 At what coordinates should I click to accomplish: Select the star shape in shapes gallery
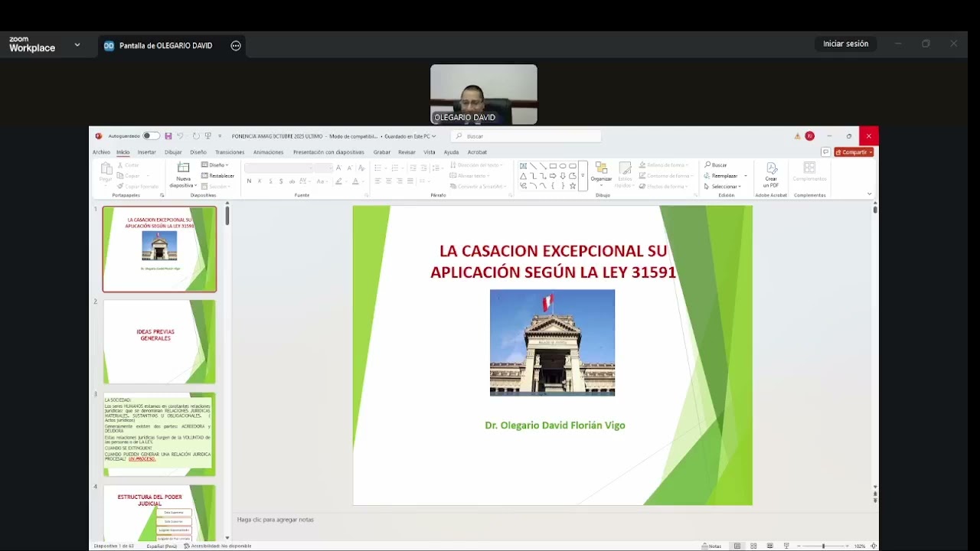pyautogui.click(x=573, y=186)
